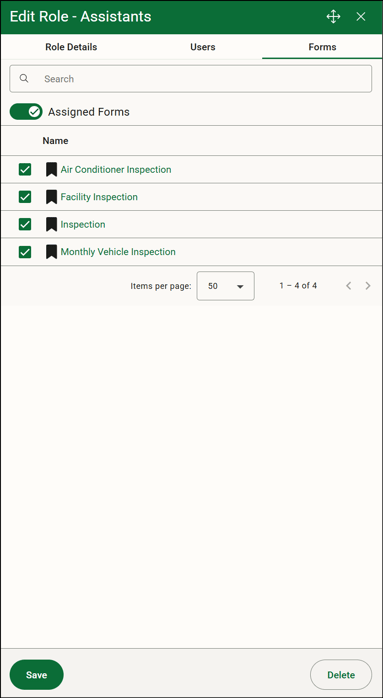
Task: Click bookmark icon beside Air Conditioner Inspection
Action: tap(52, 170)
